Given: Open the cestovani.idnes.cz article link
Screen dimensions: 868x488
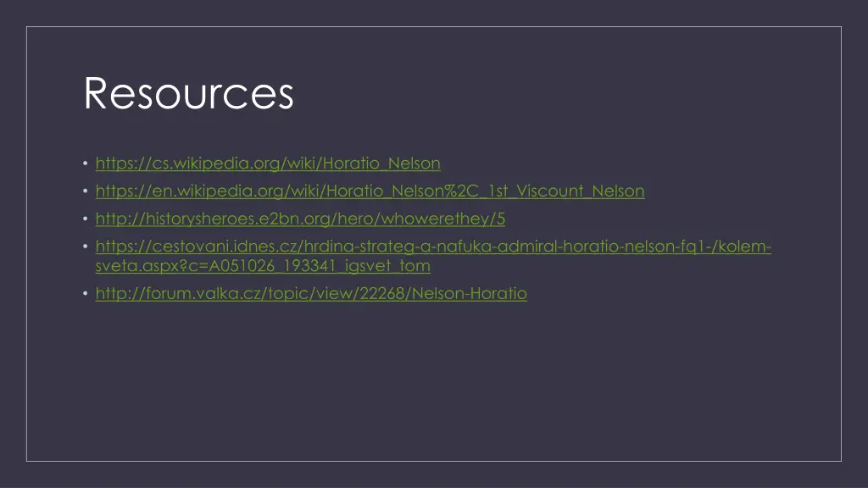Looking at the screenshot, I should point(432,247).
